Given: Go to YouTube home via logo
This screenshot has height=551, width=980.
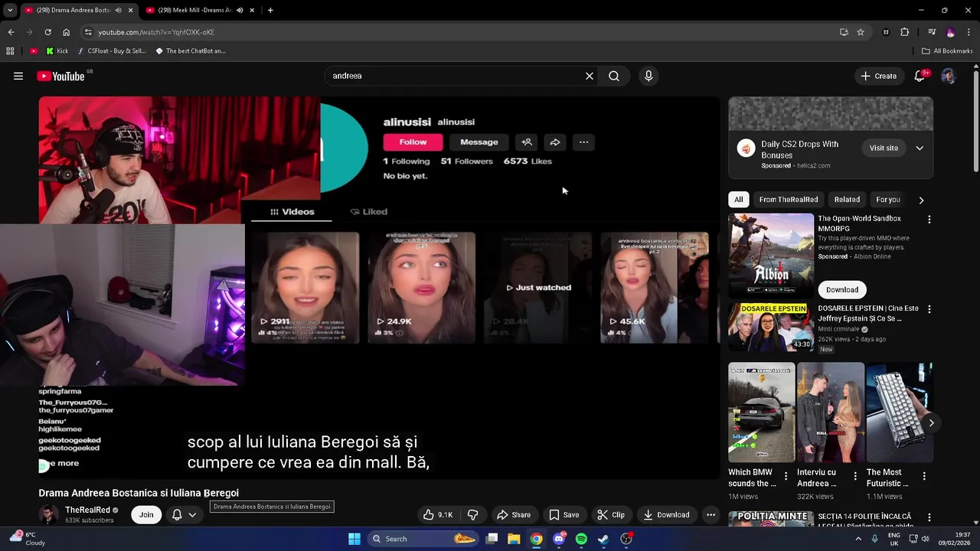Looking at the screenshot, I should click(x=60, y=76).
